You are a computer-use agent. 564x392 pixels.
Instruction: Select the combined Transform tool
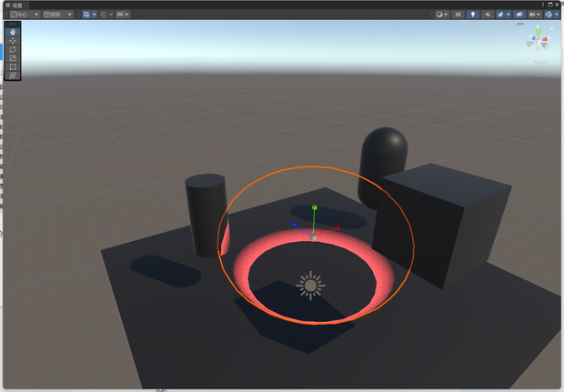pos(13,75)
